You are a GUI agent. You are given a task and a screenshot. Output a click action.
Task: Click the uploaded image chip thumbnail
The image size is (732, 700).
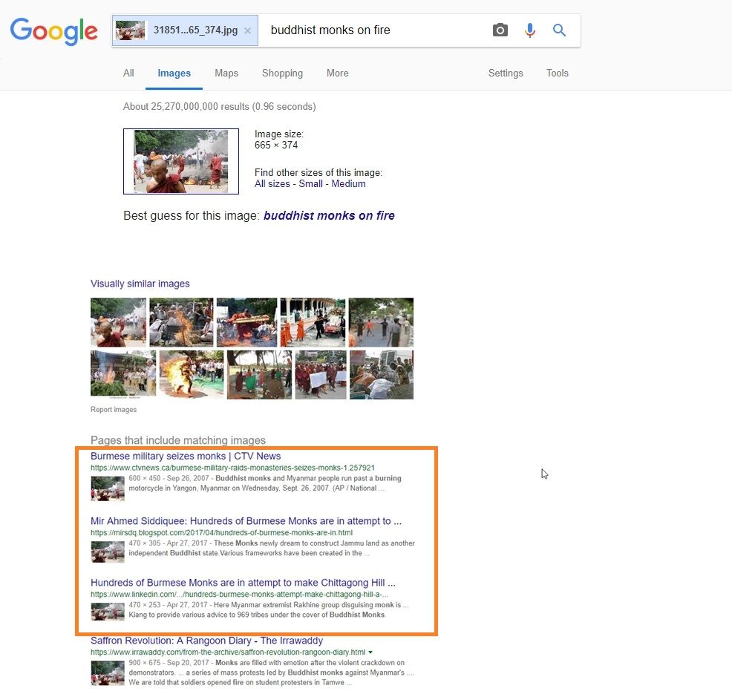coord(130,30)
